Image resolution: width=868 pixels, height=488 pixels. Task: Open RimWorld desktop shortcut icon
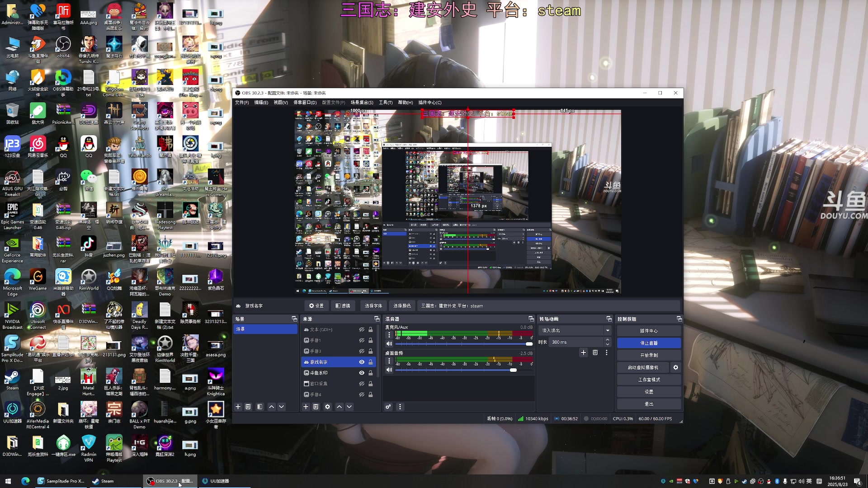pyautogui.click(x=89, y=280)
